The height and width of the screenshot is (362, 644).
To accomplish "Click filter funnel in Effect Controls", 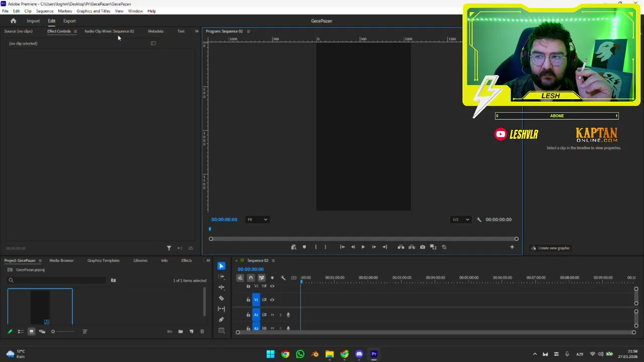I will pyautogui.click(x=169, y=248).
